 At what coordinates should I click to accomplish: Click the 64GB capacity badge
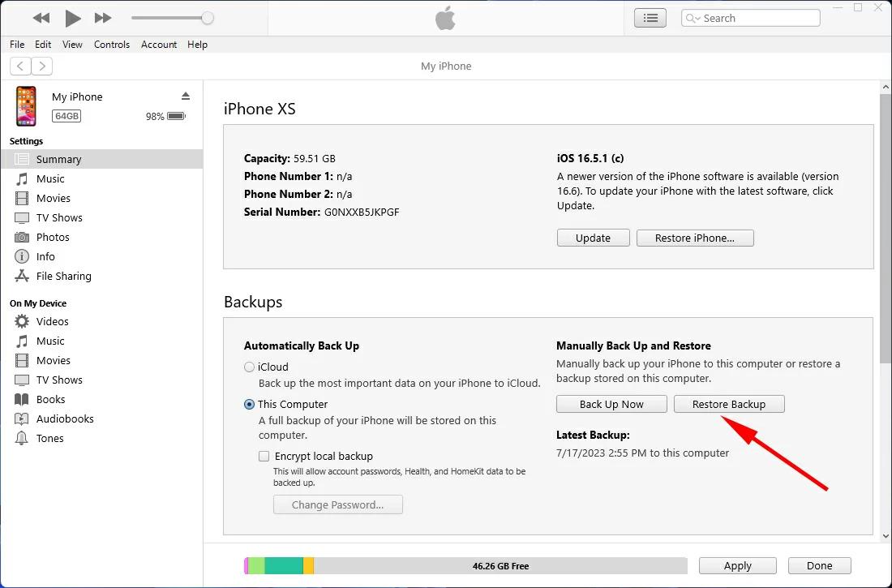tap(66, 116)
